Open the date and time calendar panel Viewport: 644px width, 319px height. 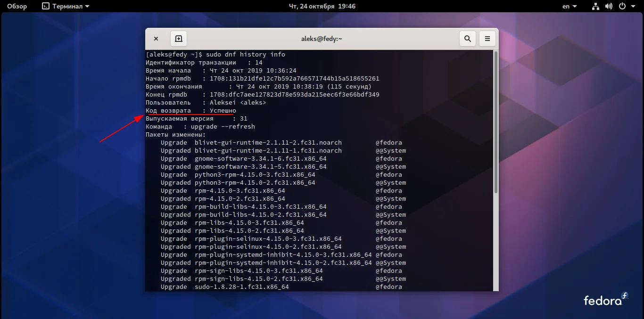(x=322, y=6)
